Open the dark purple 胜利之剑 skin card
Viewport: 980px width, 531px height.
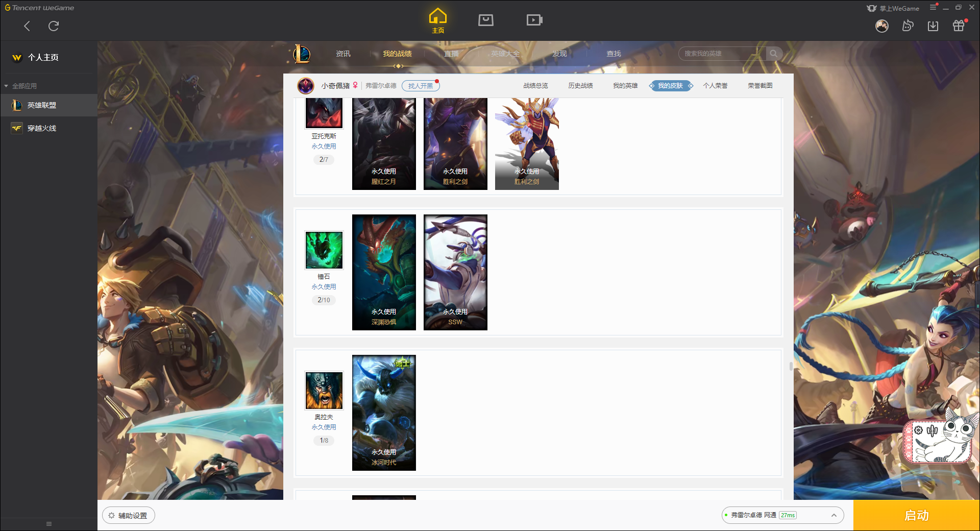(455, 144)
